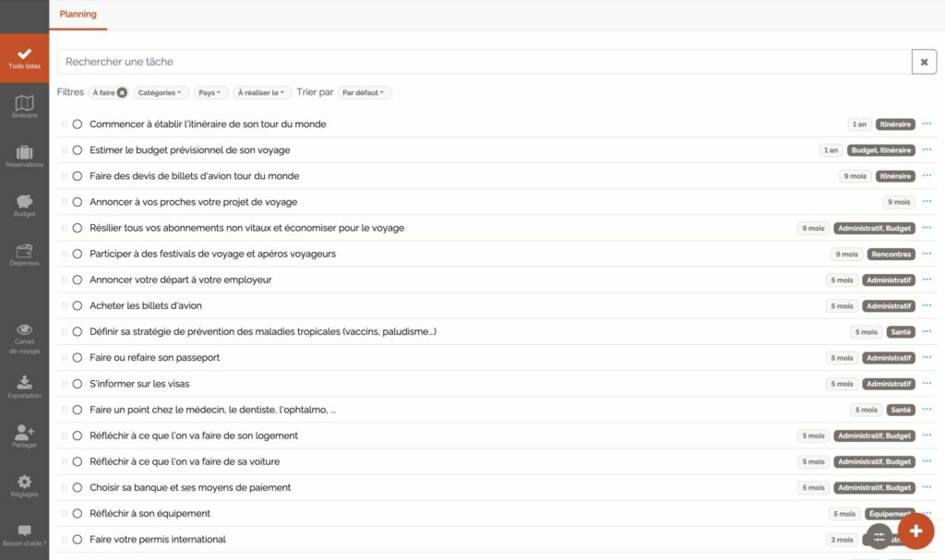Viewport: 945px width, 560px height.
Task: Open options menu for Acheter les billets d'avion
Action: pos(927,305)
